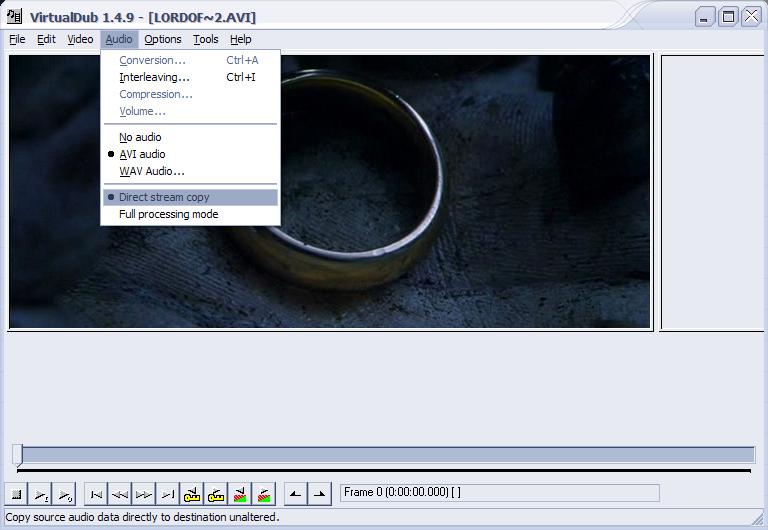Play the input video preview
This screenshot has height=530, width=768.
(x=41, y=494)
